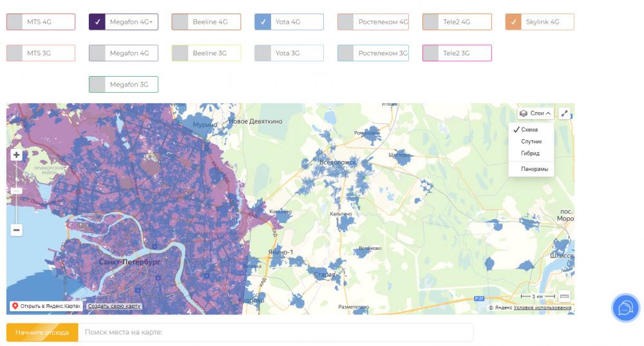Screen dimensions: 644x346
Task: Click the Начните отсюда button
Action: tap(42, 332)
